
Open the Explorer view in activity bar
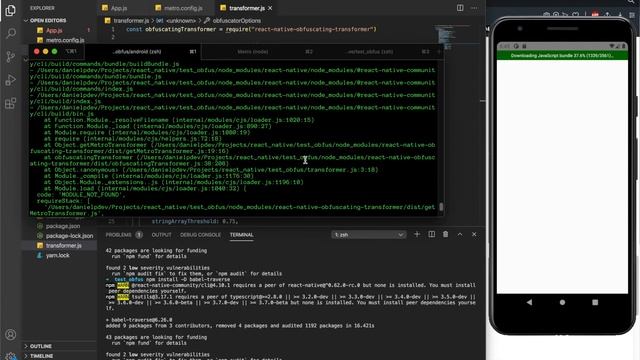(11, 10)
